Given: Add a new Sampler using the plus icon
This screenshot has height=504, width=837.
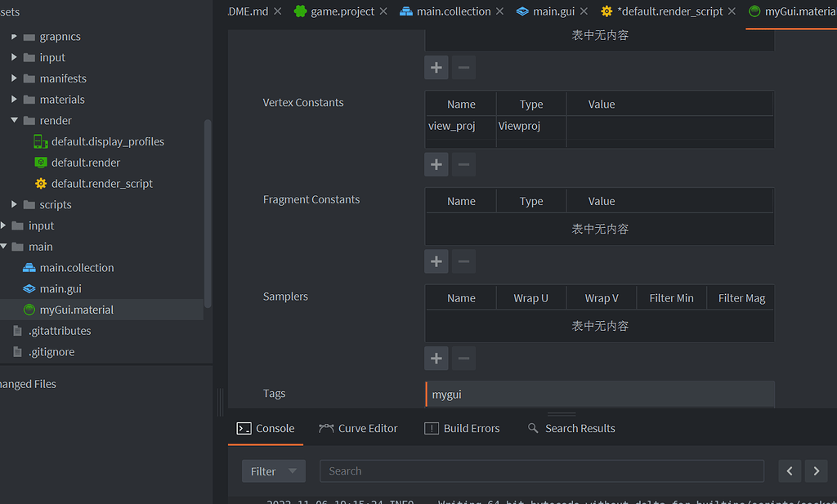Looking at the screenshot, I should coord(436,358).
